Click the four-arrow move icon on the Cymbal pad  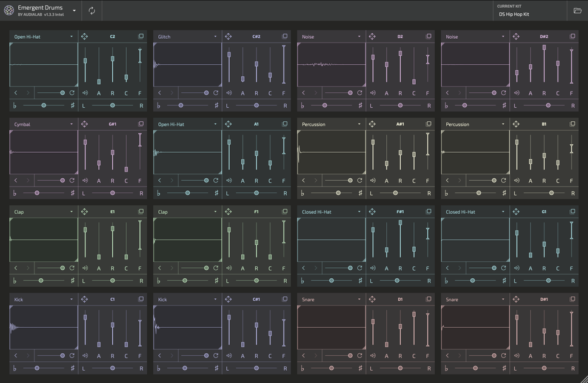point(85,123)
